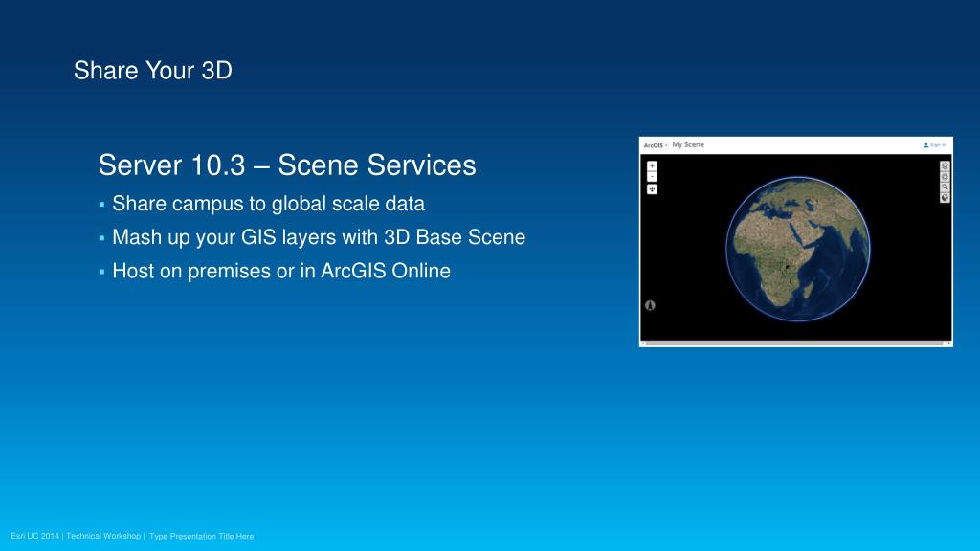Viewport: 980px width, 551px height.
Task: Click the scrollbar's left arrow
Action: [642, 343]
